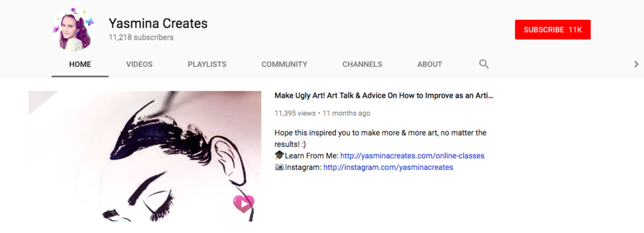Click the Yasmina Creates channel name
The height and width of the screenshot is (233, 644).
coord(158,23)
